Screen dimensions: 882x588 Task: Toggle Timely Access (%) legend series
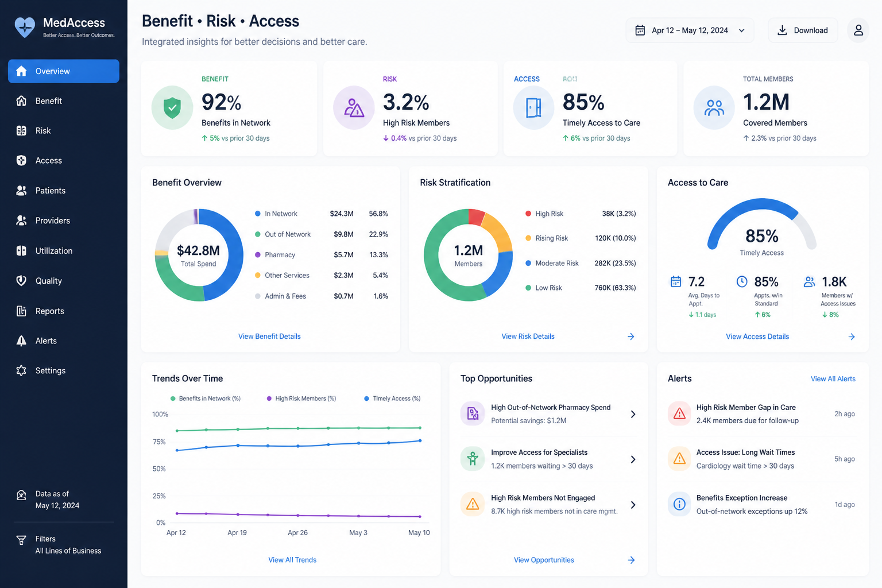click(392, 399)
